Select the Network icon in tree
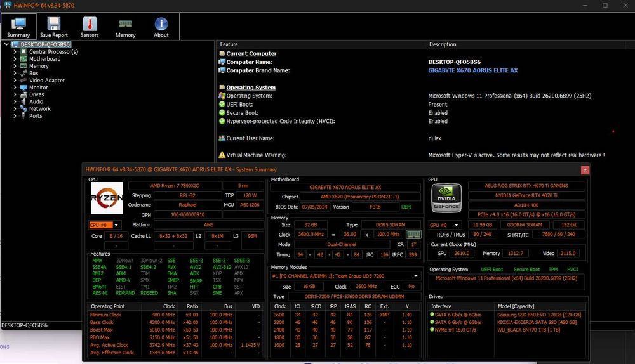Image resolution: width=635 pixels, height=364 pixels. [23, 109]
